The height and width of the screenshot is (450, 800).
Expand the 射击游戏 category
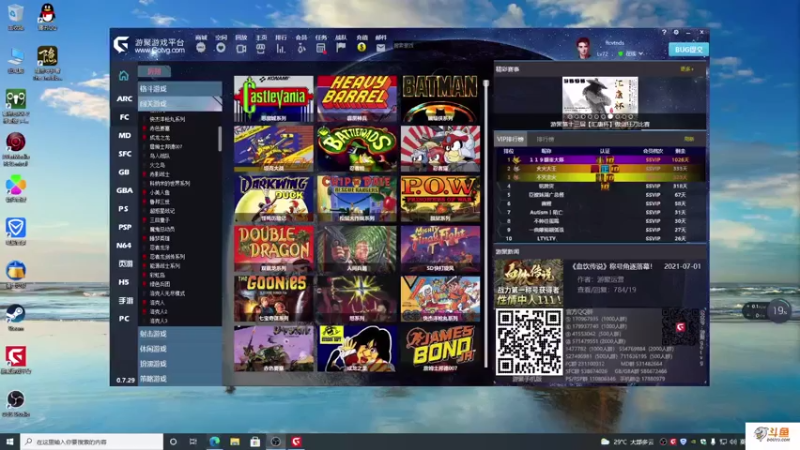[x=180, y=334]
